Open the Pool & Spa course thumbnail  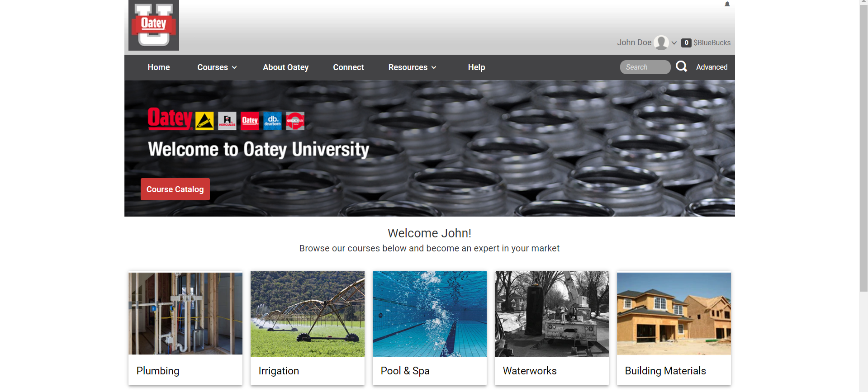[430, 314]
